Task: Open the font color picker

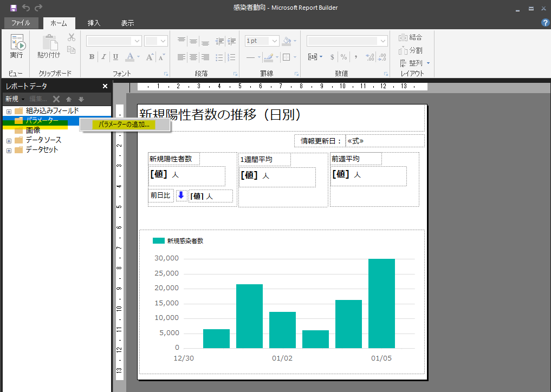Action: (x=129, y=57)
